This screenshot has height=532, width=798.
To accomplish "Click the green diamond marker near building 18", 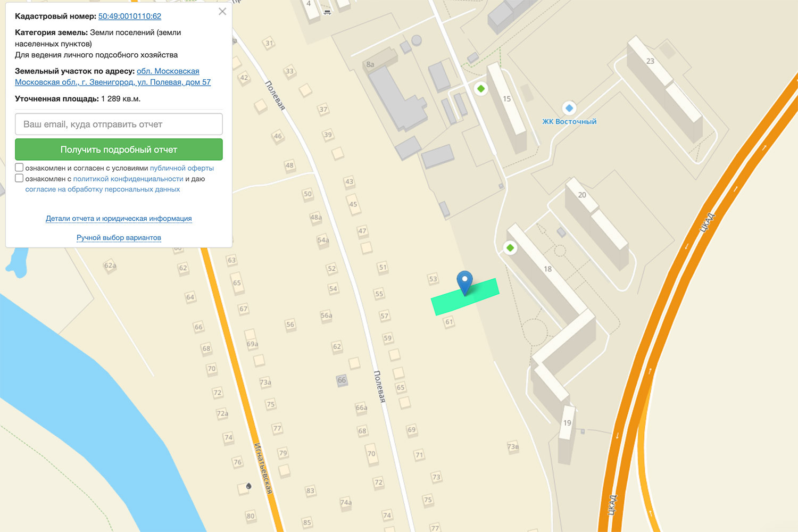I will (x=510, y=248).
